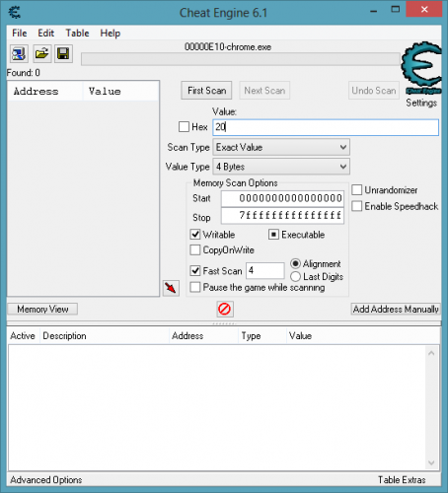This screenshot has height=493, width=448.
Task: Toggle the Executable checkbox
Action: coord(273,235)
